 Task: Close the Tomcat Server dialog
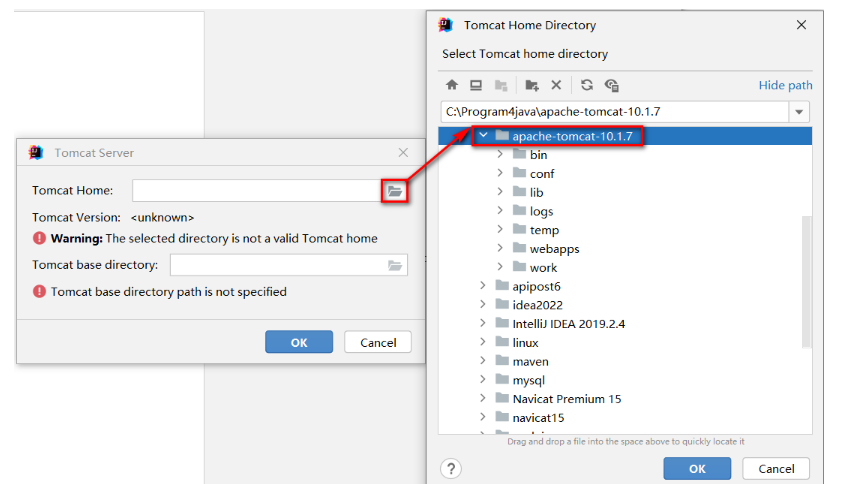coord(403,152)
